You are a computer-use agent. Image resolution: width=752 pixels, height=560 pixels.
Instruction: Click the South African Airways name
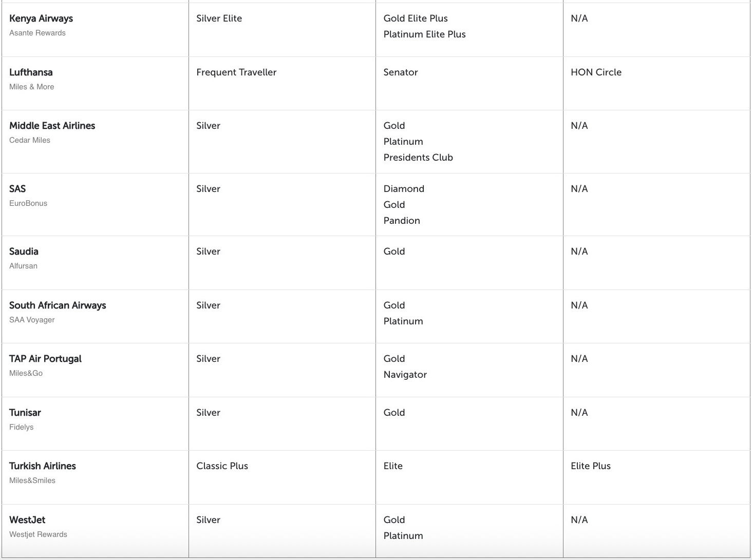tap(58, 305)
